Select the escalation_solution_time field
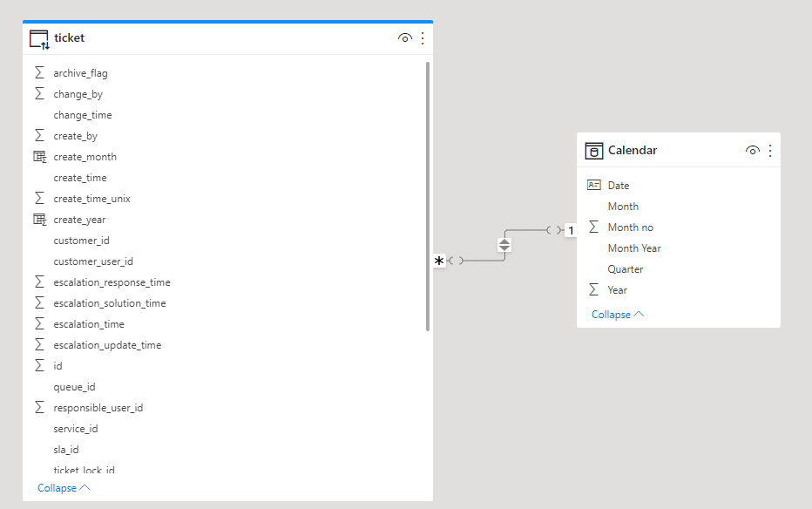Screen dimensions: 812x509 pyautogui.click(x=110, y=303)
